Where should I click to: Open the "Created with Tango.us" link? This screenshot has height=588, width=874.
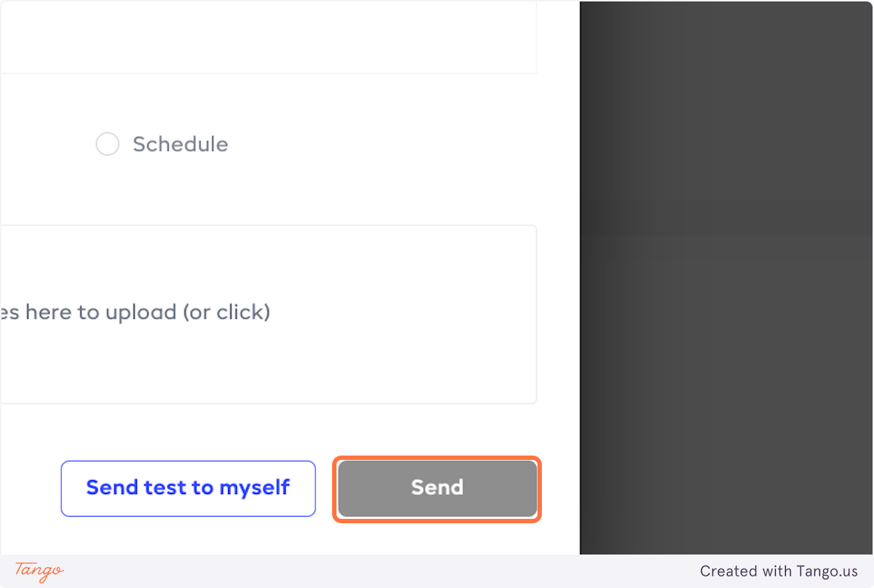pos(779,571)
